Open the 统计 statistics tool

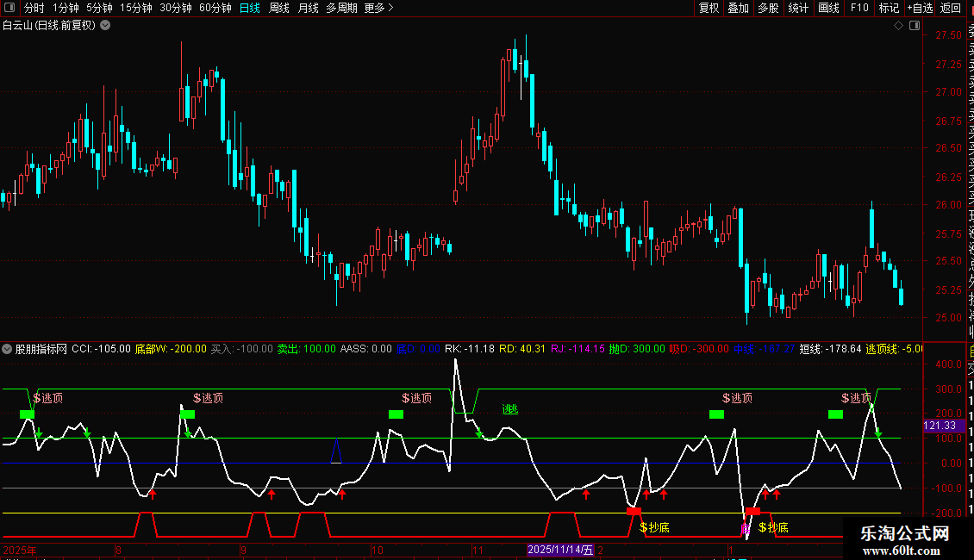click(798, 8)
